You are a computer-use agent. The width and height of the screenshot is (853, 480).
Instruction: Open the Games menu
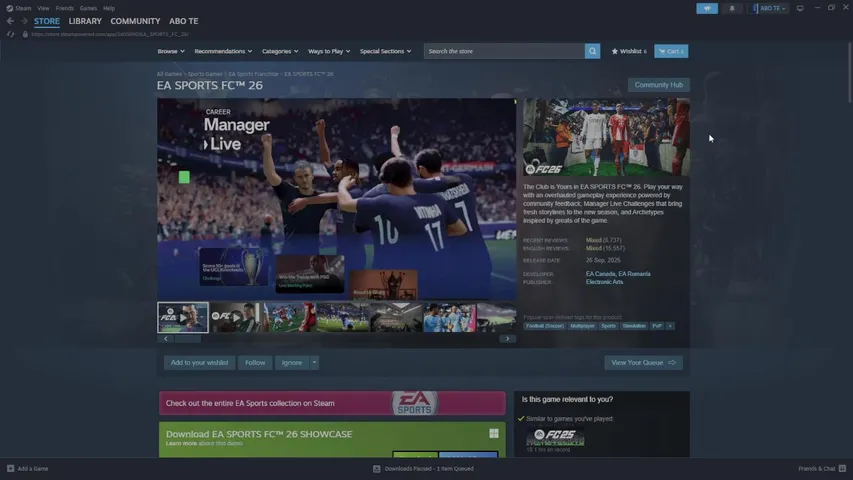click(x=88, y=8)
